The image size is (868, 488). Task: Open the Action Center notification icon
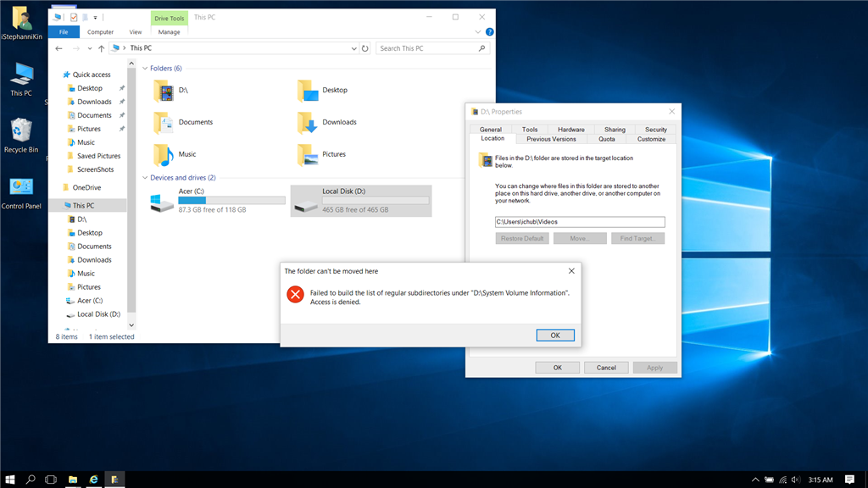(x=849, y=480)
